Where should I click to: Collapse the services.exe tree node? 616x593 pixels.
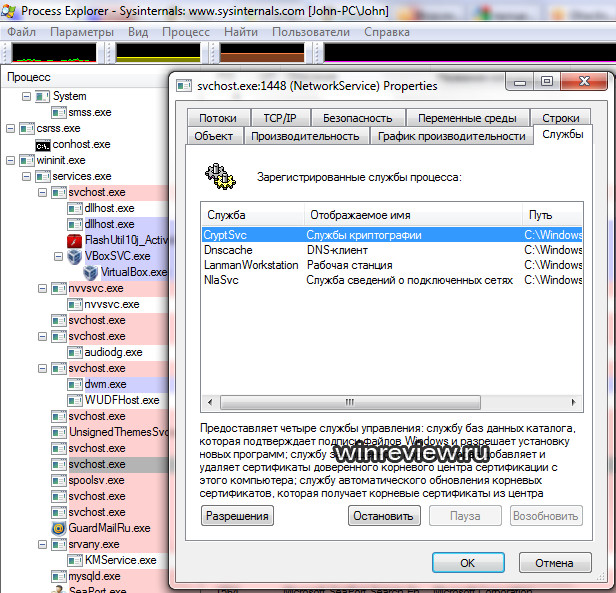(x=26, y=176)
